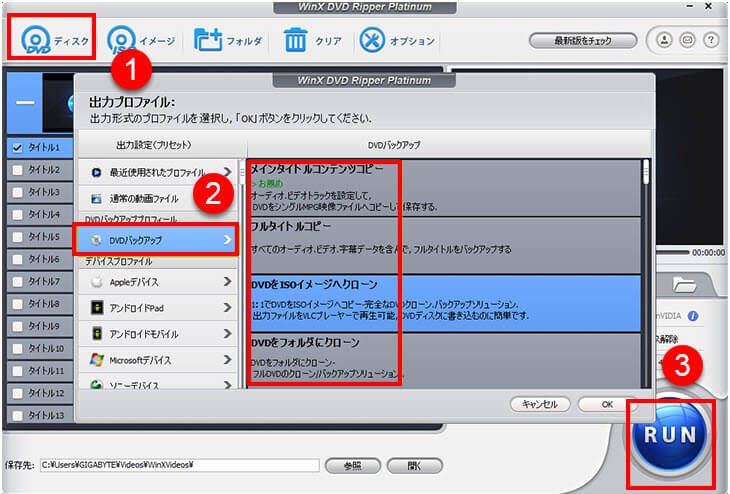
Task: Add a source using the フォルダ icon
Action: (228, 41)
